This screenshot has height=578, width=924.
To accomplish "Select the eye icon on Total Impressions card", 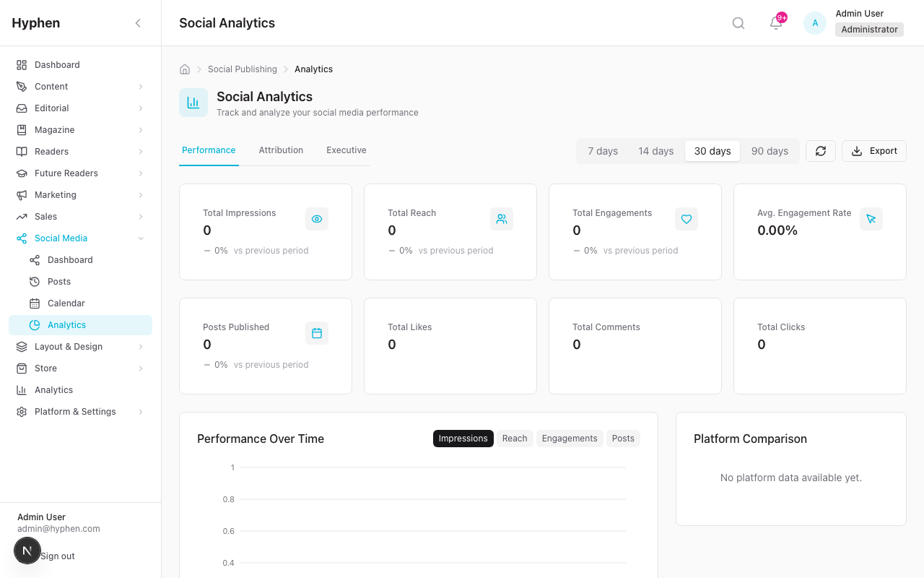I will pyautogui.click(x=316, y=218).
